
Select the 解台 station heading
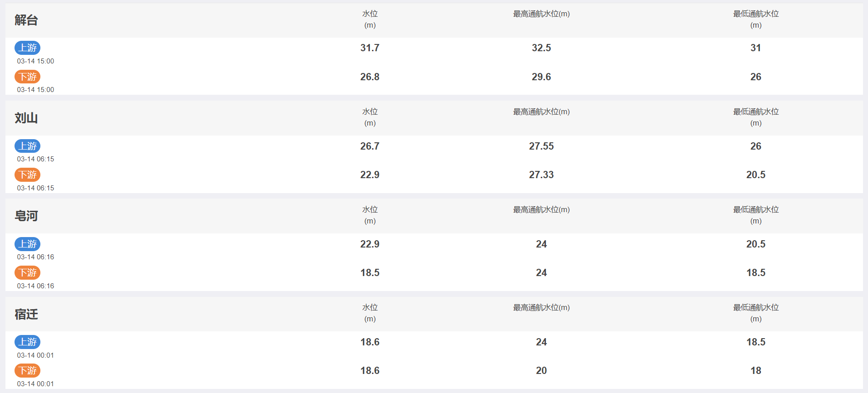26,20
